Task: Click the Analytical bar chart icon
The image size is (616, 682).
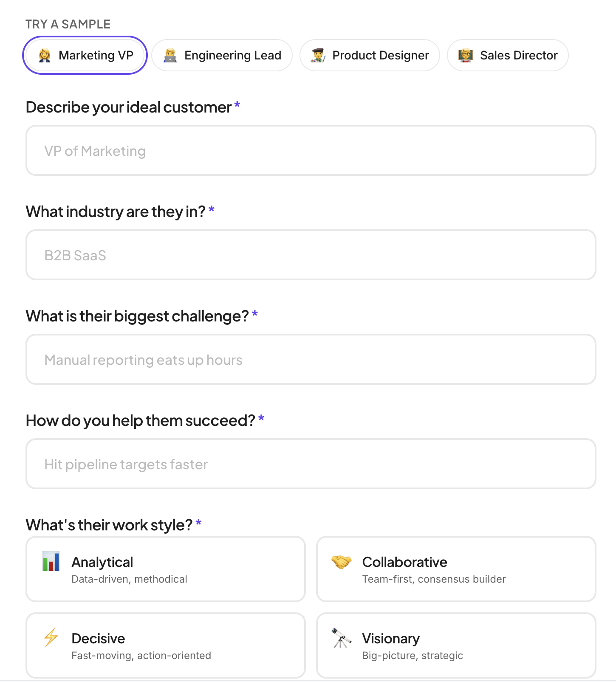Action: pyautogui.click(x=51, y=561)
